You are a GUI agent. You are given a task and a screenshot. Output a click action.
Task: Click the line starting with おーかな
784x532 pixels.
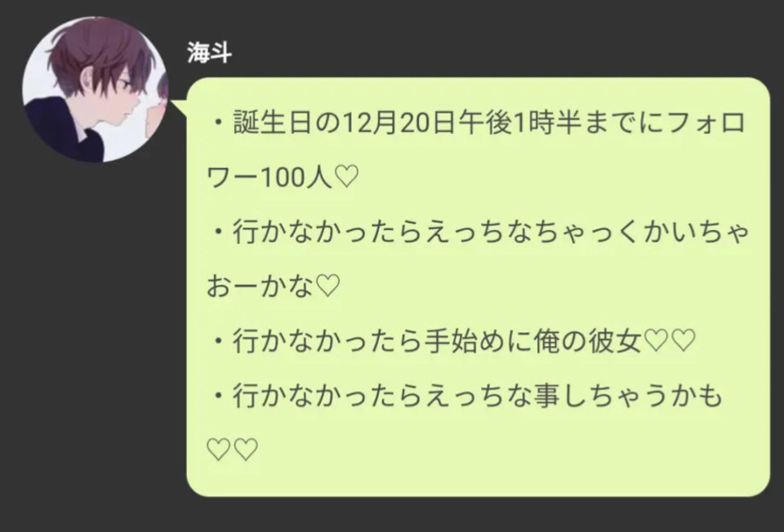(x=274, y=286)
